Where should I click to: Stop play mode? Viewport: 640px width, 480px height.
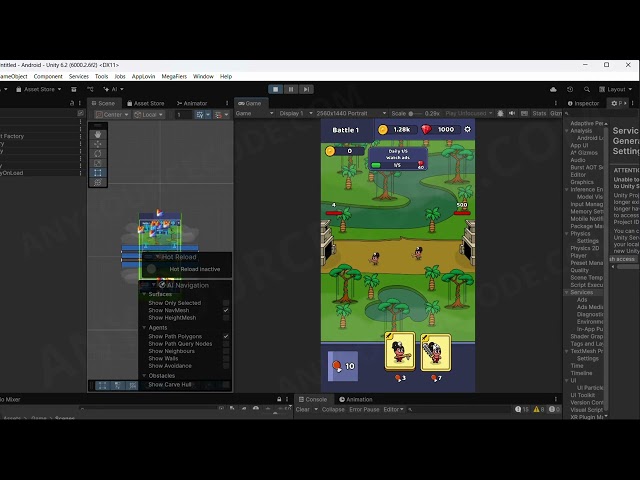point(276,89)
